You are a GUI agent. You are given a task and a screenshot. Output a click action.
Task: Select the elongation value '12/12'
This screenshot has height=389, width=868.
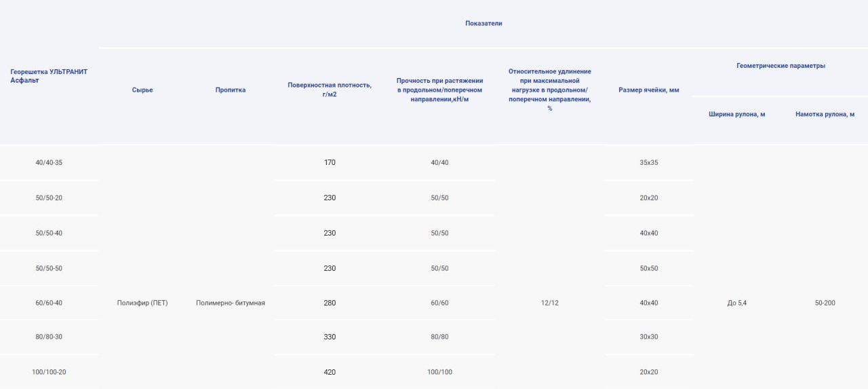549,303
